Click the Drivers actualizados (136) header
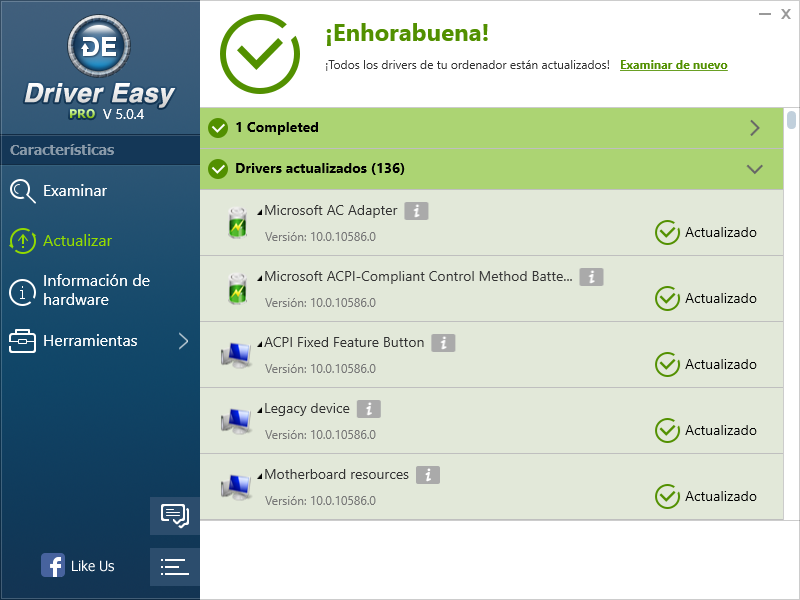Screen dimensions: 800x600 point(492,169)
